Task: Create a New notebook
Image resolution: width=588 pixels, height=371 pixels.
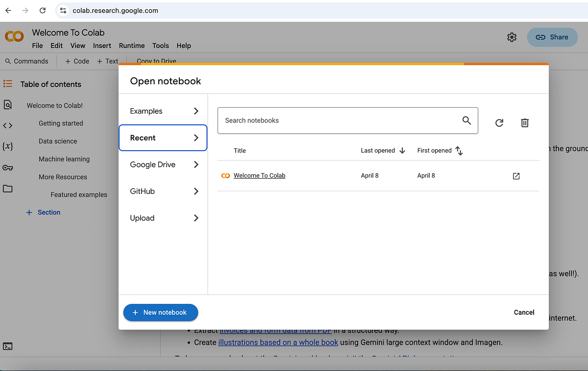Action: pos(160,312)
